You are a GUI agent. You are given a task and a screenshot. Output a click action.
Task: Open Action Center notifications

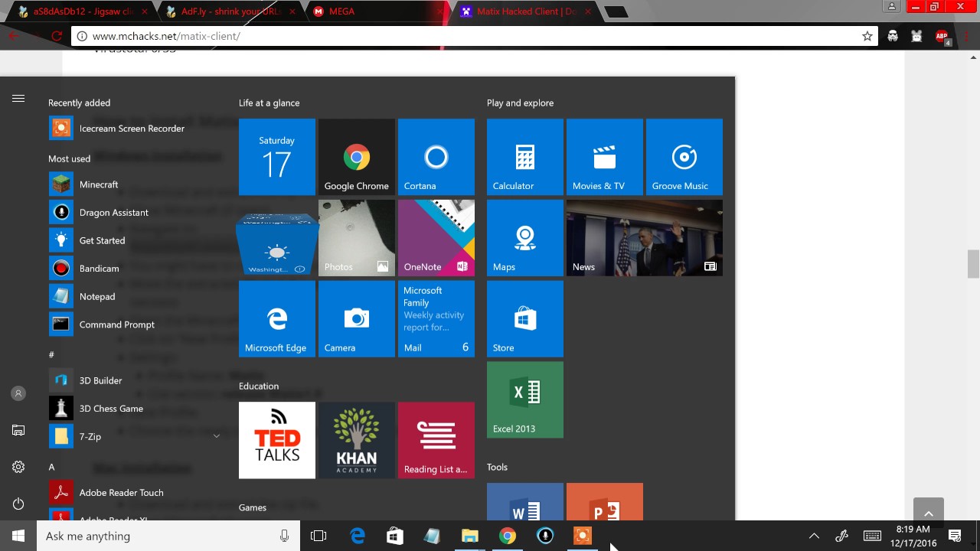(x=955, y=536)
